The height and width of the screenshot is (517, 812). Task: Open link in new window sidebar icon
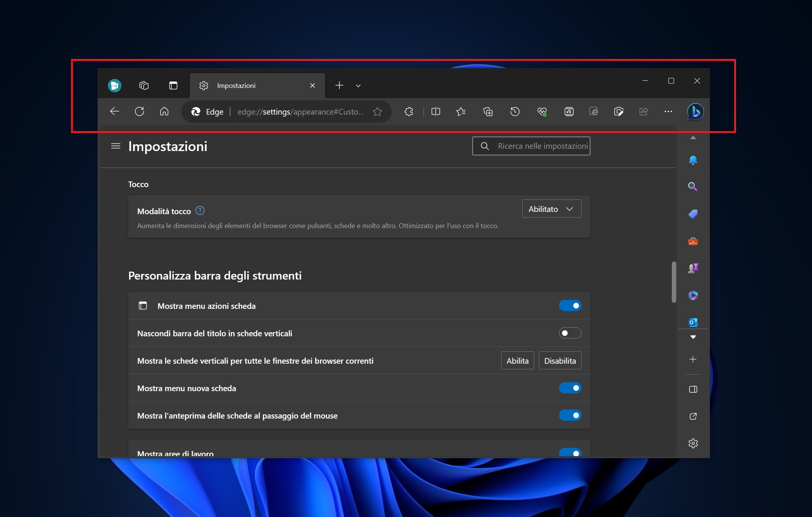click(693, 416)
